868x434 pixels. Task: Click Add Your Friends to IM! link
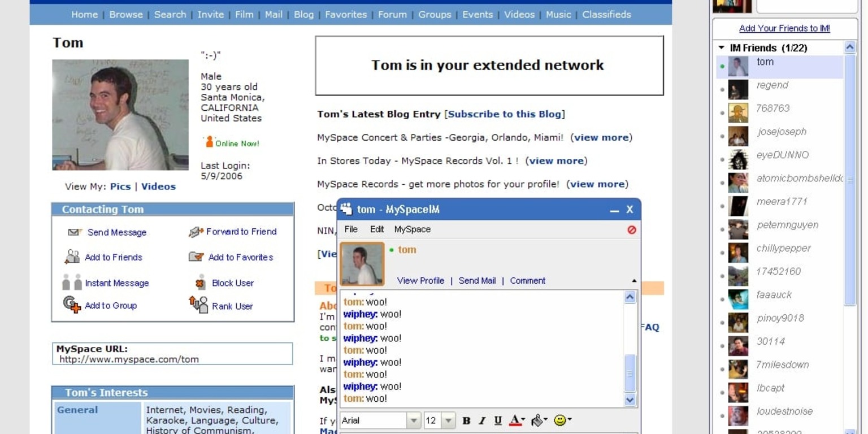[784, 28]
